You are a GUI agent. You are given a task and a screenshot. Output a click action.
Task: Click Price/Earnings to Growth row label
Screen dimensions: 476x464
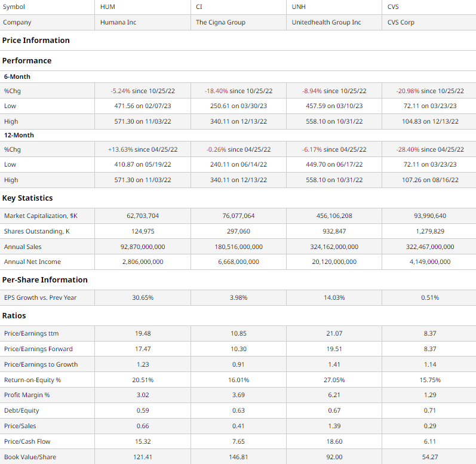pyautogui.click(x=41, y=364)
